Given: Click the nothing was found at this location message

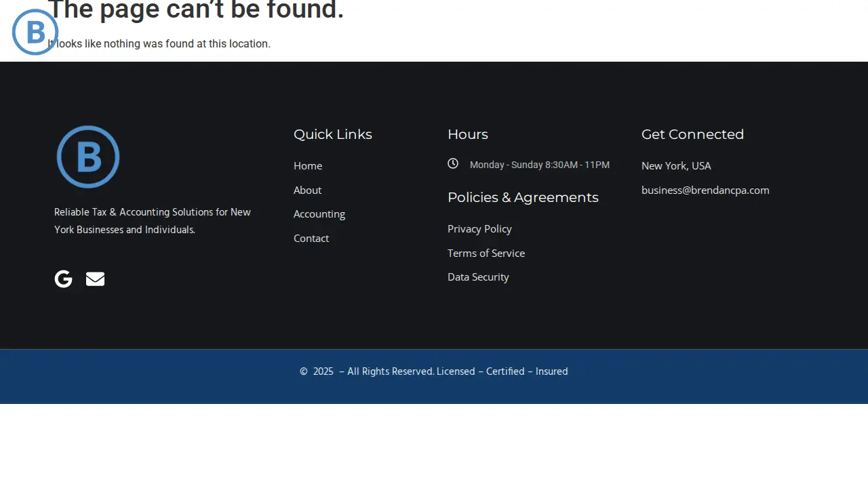Looking at the screenshot, I should pyautogui.click(x=159, y=43).
